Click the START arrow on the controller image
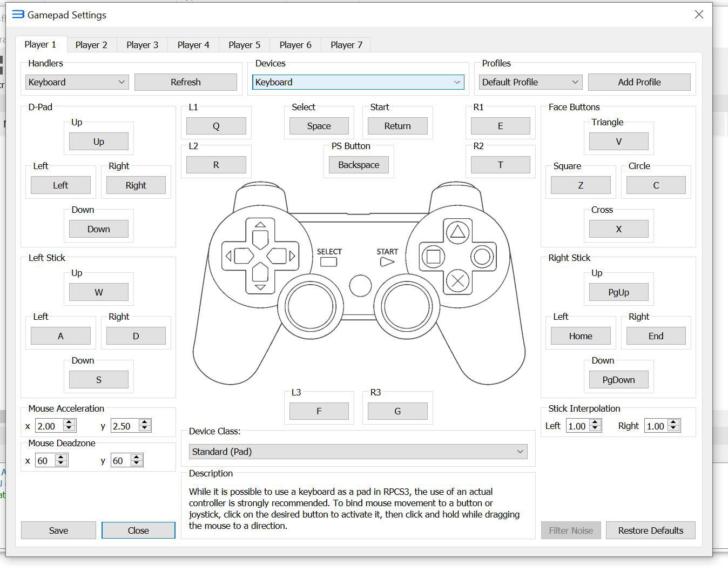 387,262
